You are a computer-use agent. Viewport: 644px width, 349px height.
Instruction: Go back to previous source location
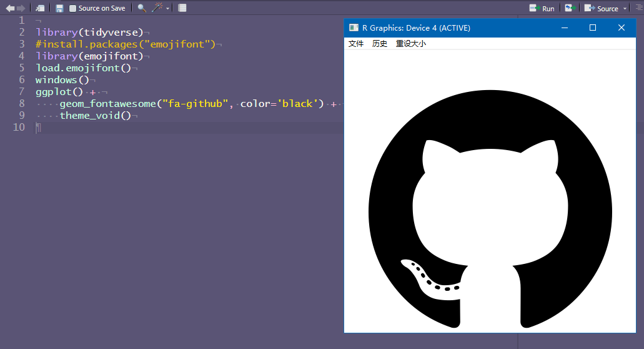click(10, 8)
